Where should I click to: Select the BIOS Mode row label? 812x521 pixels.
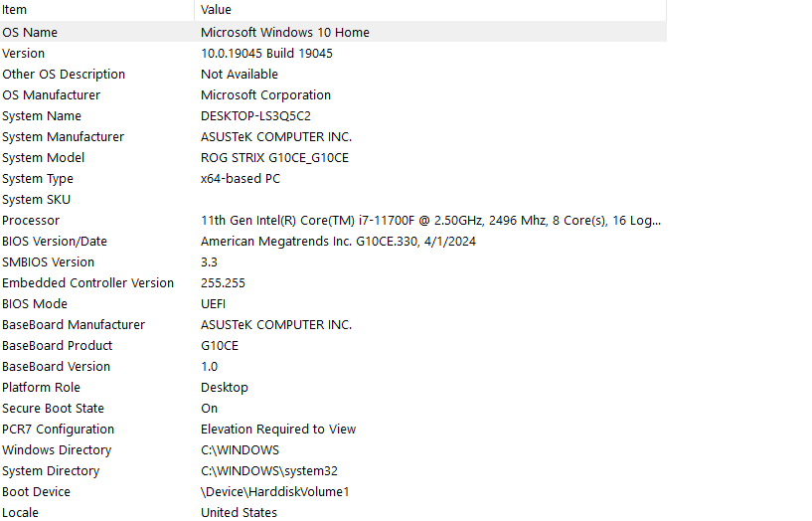coord(35,304)
